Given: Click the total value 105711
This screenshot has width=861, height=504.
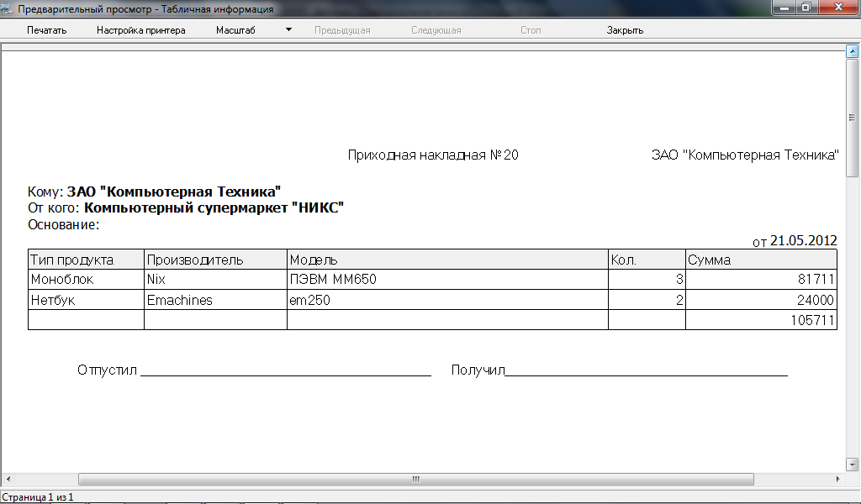Looking at the screenshot, I should 762,320.
